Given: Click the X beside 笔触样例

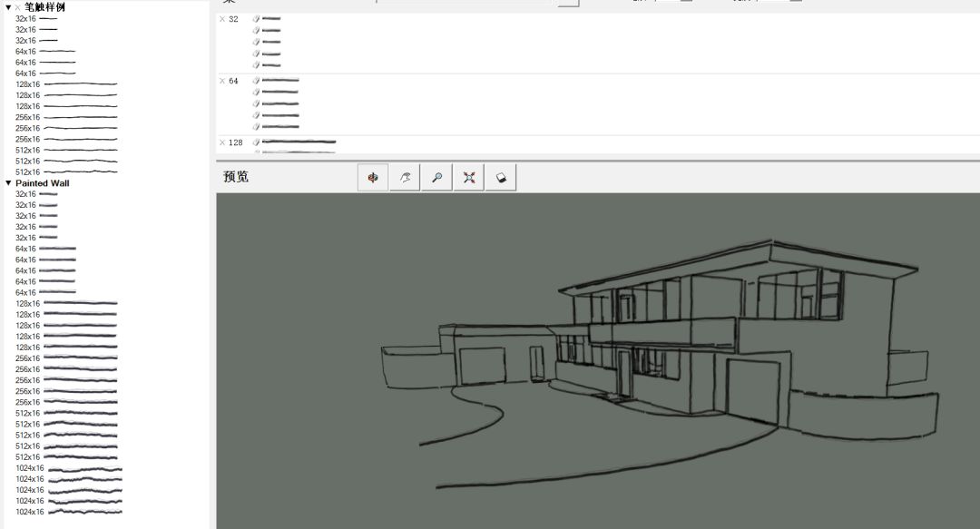Looking at the screenshot, I should (x=17, y=7).
